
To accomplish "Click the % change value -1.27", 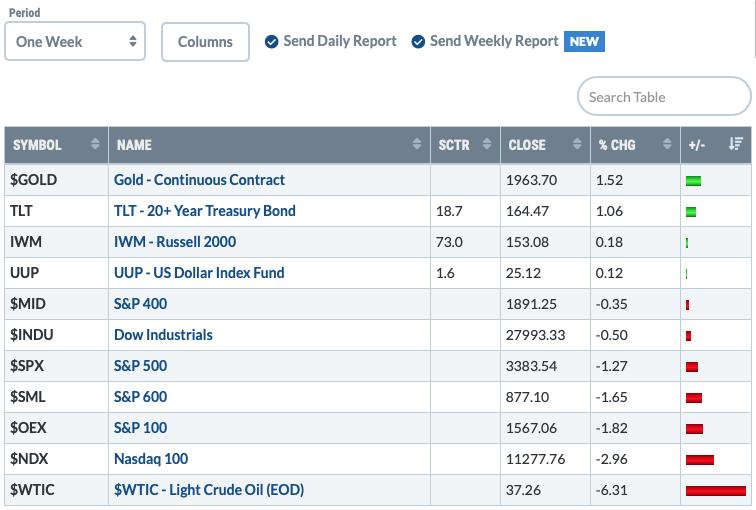I will point(611,366).
